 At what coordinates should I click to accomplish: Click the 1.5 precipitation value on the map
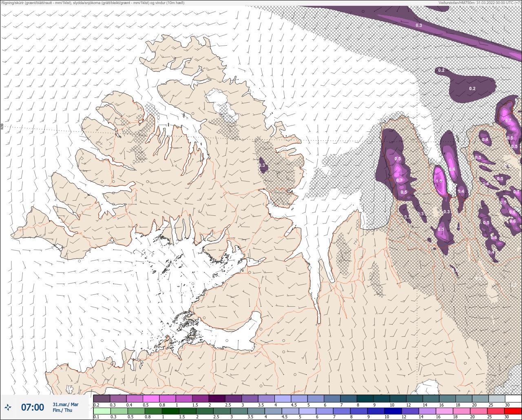click(x=439, y=181)
